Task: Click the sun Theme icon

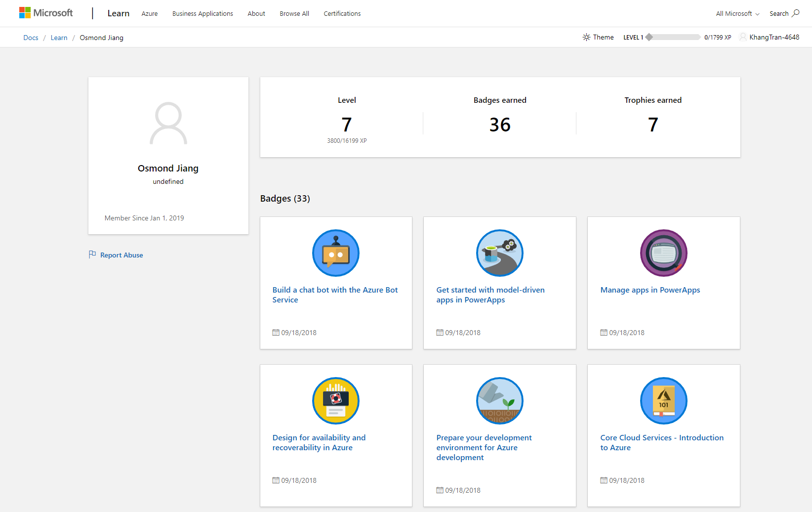Action: 586,37
